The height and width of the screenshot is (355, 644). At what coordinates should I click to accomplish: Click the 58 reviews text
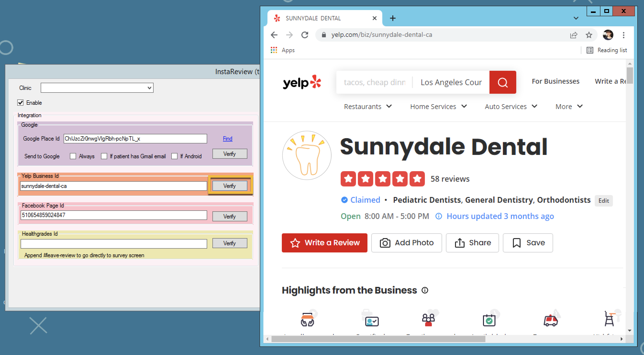pyautogui.click(x=450, y=179)
